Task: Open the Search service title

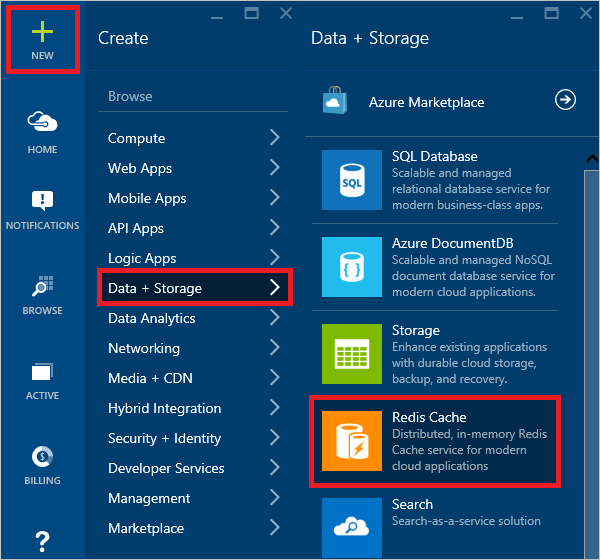Action: coord(412,504)
